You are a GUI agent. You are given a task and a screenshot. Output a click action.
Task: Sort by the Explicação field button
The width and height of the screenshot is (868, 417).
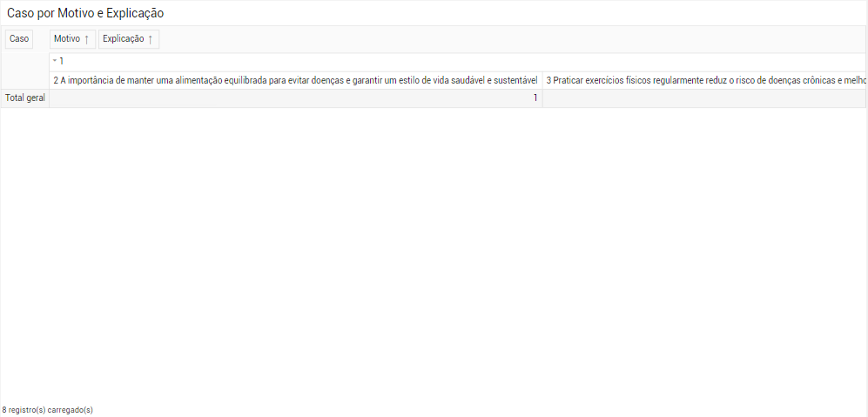pos(129,39)
